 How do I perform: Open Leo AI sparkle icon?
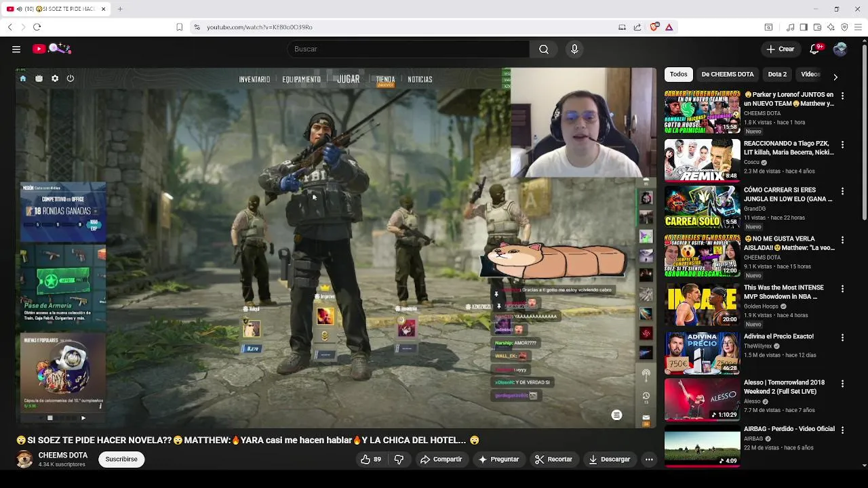tap(831, 27)
